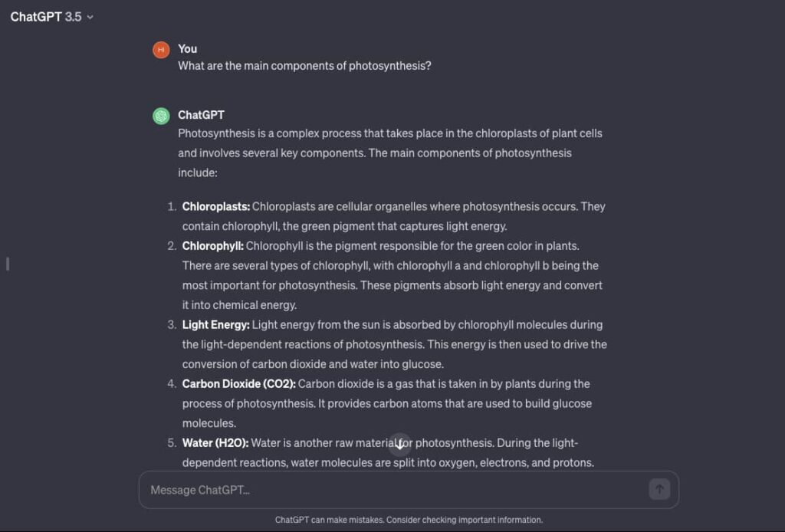Click the send arrow inside the input bar
Viewport: 785px width, 532px height.
click(x=659, y=489)
